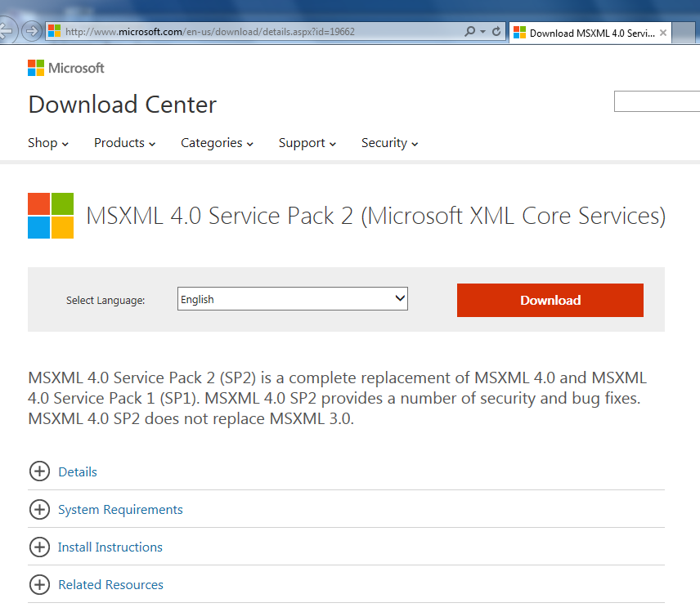Open the Products navigation menu
The height and width of the screenshot is (612, 700).
coord(124,143)
